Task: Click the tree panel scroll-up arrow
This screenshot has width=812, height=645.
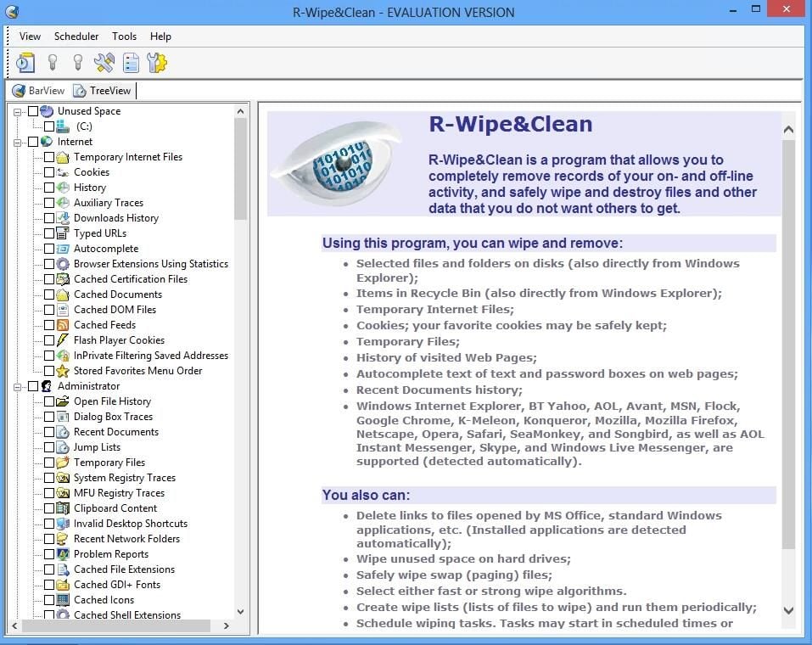Action: (240, 111)
